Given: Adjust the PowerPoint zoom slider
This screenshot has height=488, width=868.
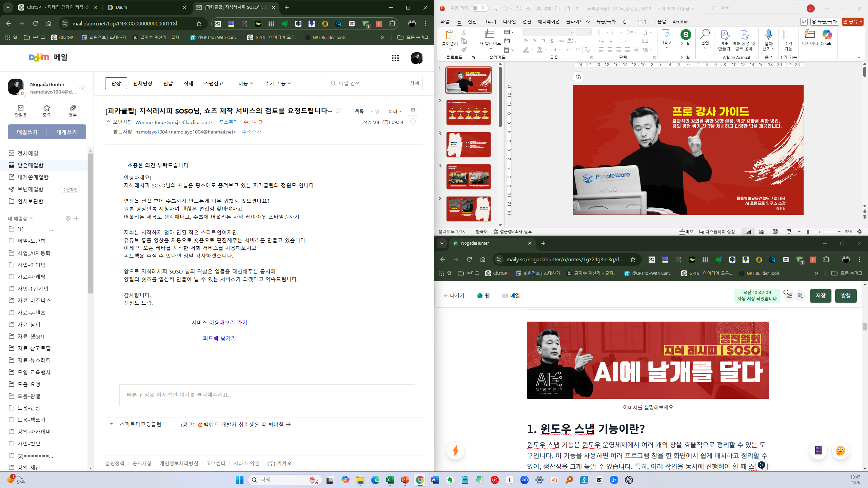Looking at the screenshot, I should 808,232.
